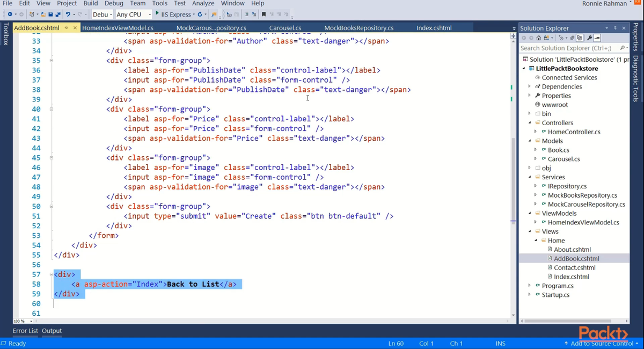Screen dimensions: 644x349
Task: Click the Find in Files toolbar icon
Action: pos(214,14)
